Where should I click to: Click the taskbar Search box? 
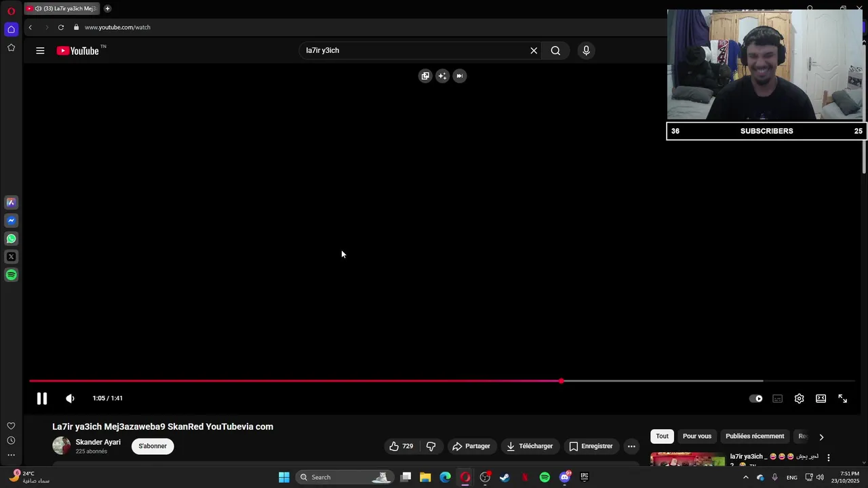[344, 477]
